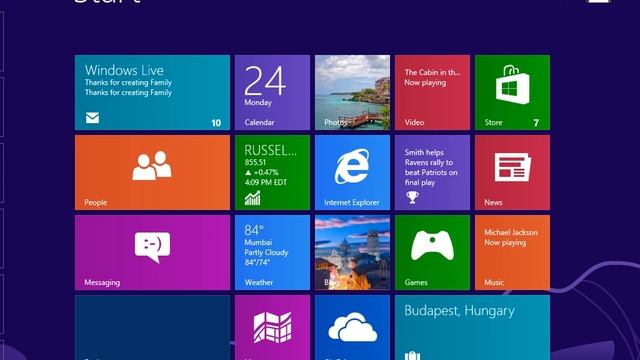This screenshot has height=360, width=640.
Task: Open the dark blue Desktop tile
Action: (x=152, y=328)
